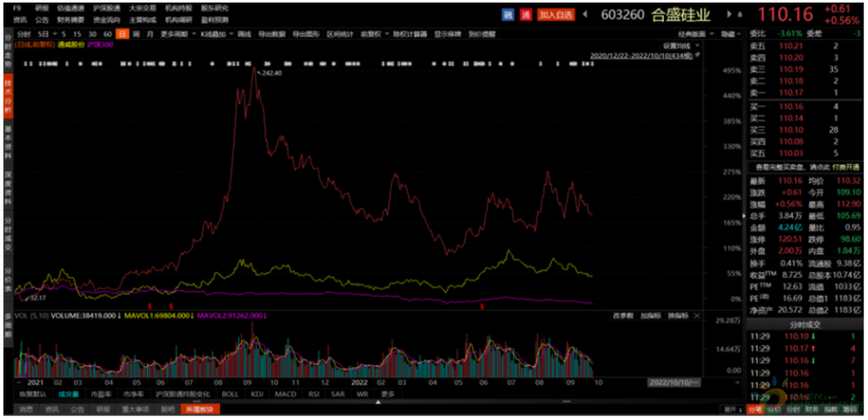Click the red 通 connect icon
The width and height of the screenshot is (868, 420).
coord(526,15)
